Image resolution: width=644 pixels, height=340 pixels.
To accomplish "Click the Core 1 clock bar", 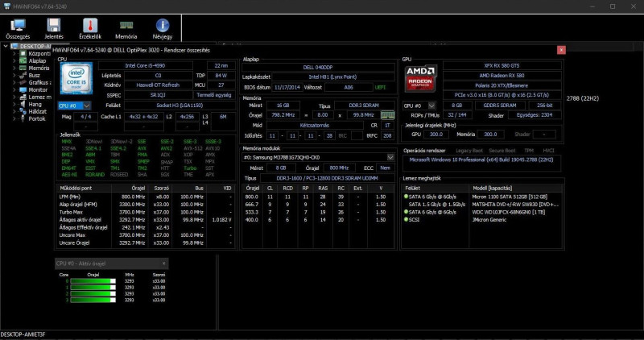I will point(93,288).
